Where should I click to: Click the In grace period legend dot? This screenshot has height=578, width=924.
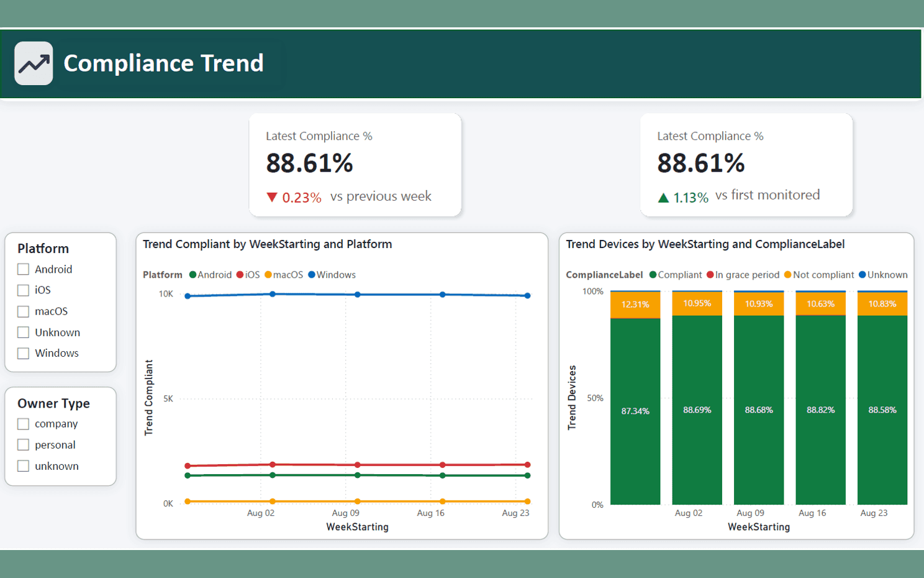pos(710,275)
